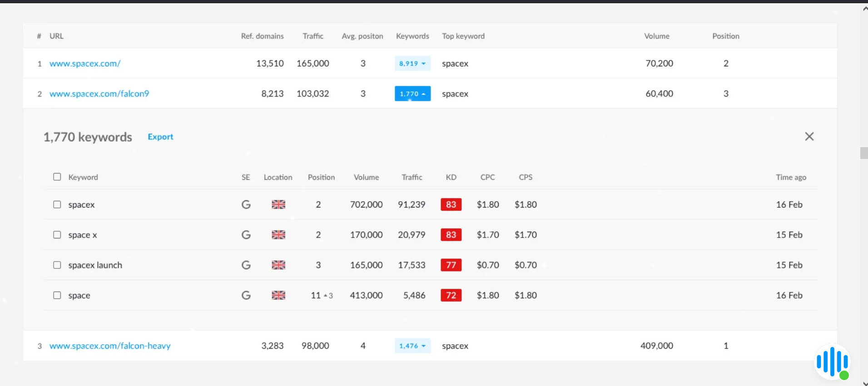Viewport: 868px width, 386px height.
Task: Click 20,979 traffic value for space x
Action: [x=412, y=235]
